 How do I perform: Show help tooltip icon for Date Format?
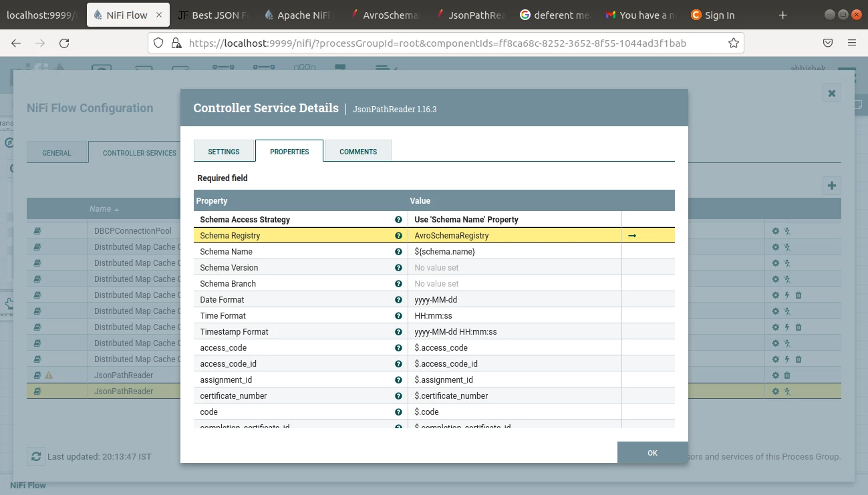pos(398,299)
